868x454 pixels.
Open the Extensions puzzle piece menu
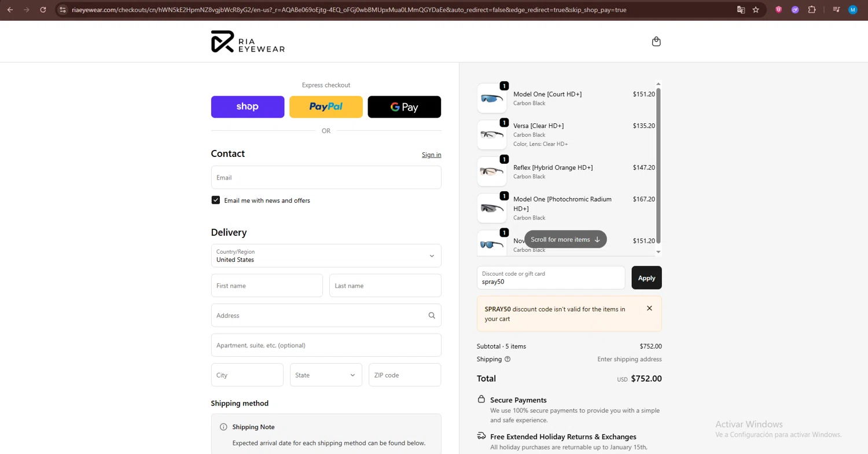812,10
